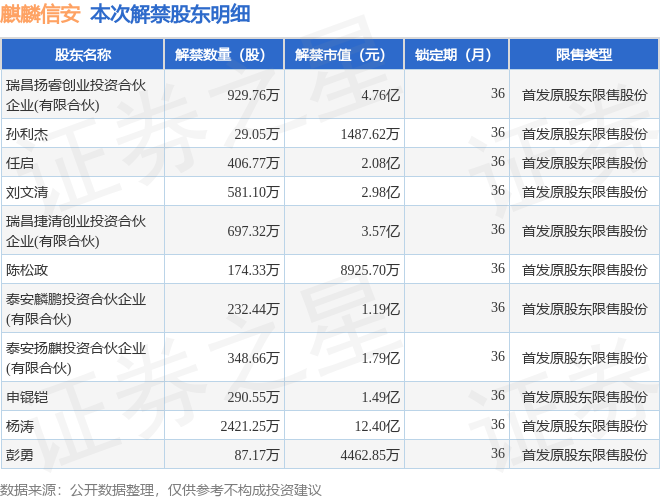Screen dimensions: 660x499
Task: Click shareholder name 彭勇
Action: click(x=20, y=455)
